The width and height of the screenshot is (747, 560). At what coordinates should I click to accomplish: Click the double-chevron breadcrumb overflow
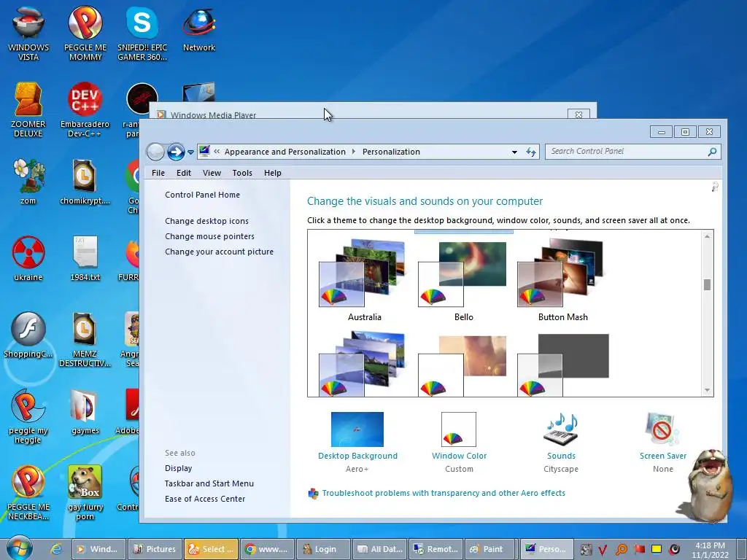tap(217, 152)
